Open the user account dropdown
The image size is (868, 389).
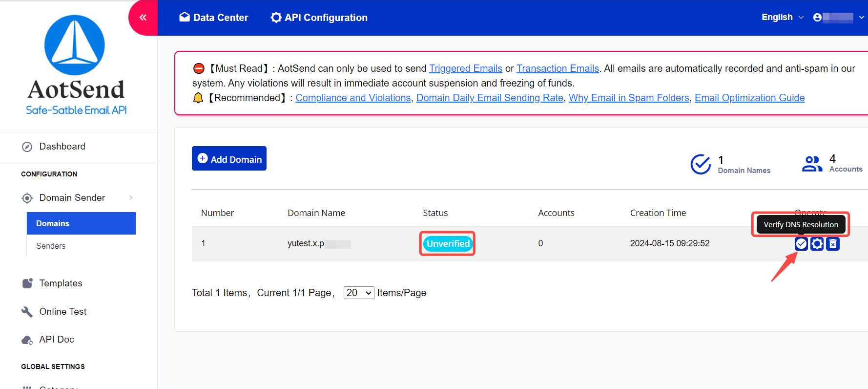click(x=839, y=18)
